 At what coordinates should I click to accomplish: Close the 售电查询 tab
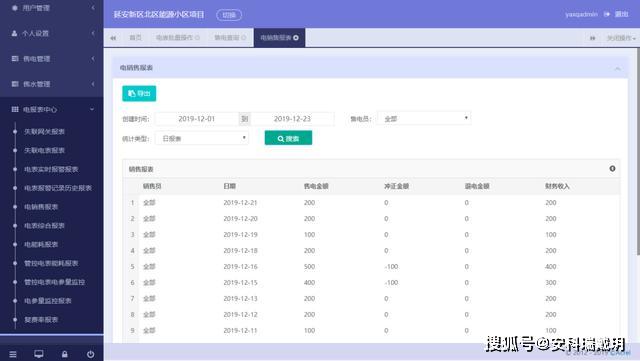(244, 38)
